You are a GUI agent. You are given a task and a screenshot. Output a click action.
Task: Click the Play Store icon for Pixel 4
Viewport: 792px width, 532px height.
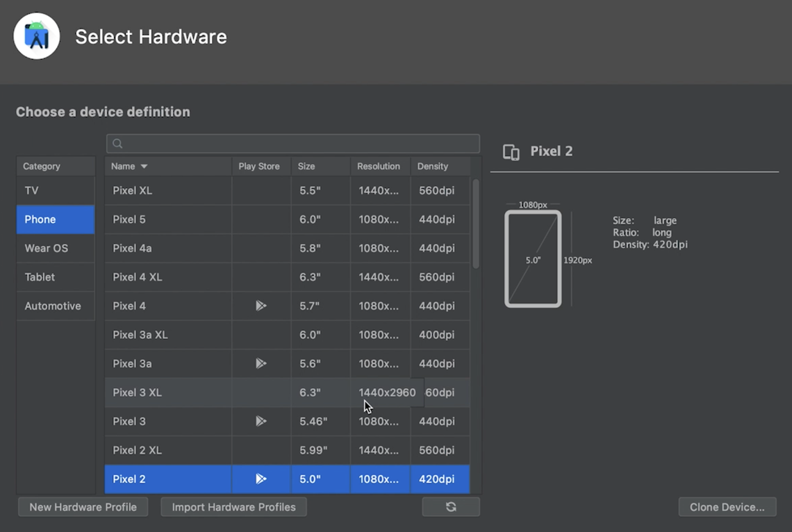click(x=261, y=306)
